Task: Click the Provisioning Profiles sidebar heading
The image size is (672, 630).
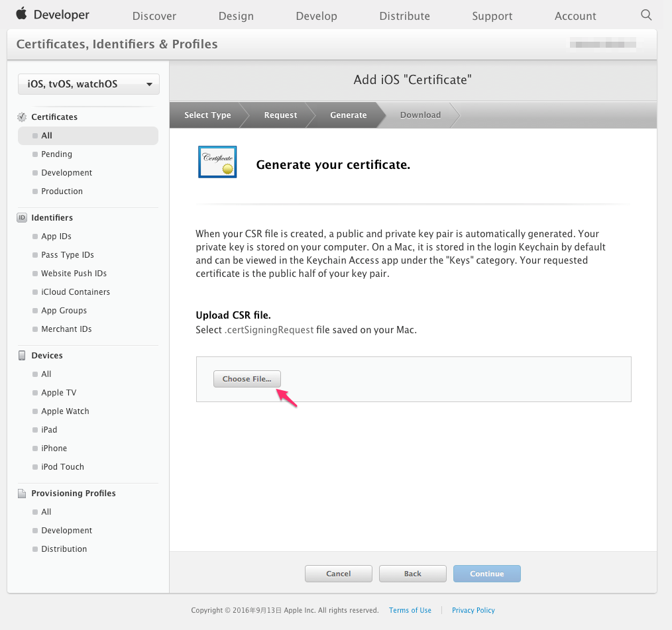Action: [x=74, y=494]
